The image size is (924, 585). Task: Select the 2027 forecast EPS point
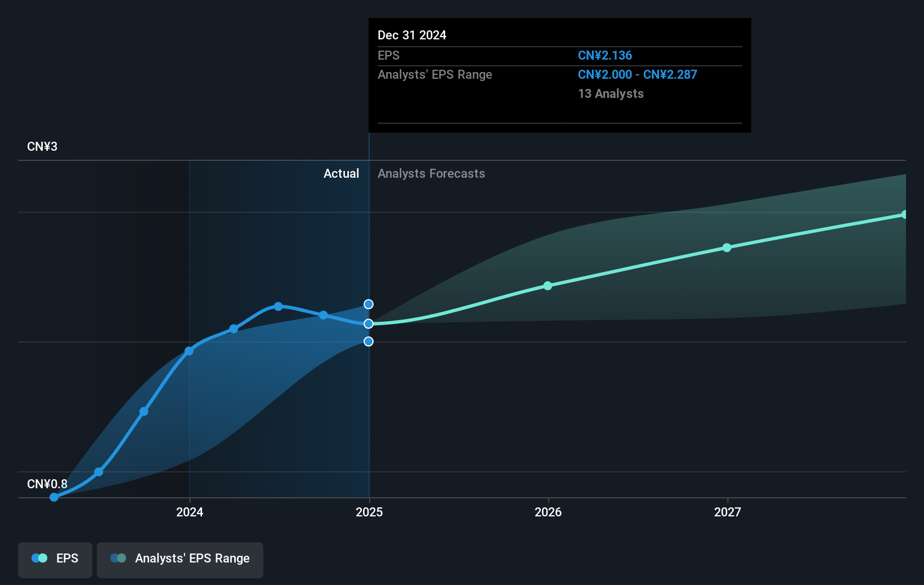click(727, 247)
